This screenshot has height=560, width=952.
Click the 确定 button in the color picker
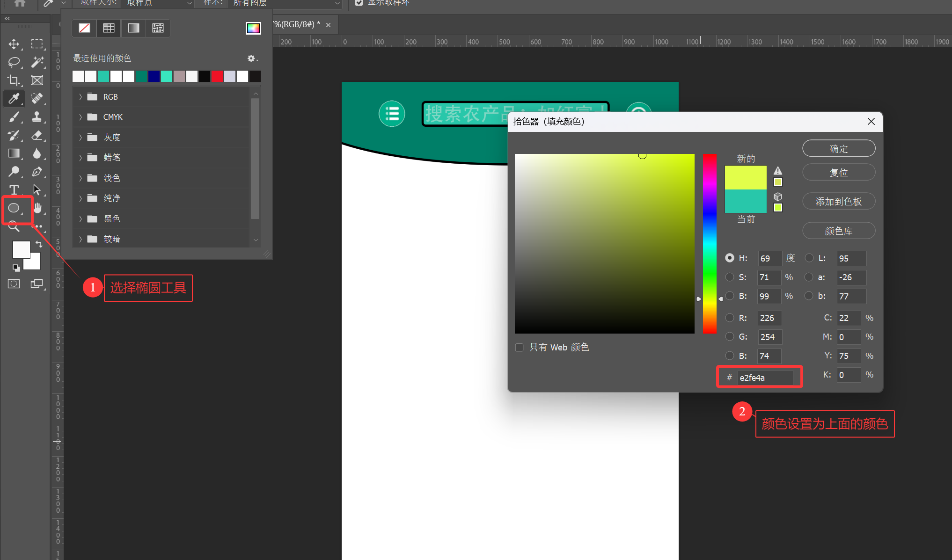pyautogui.click(x=838, y=149)
